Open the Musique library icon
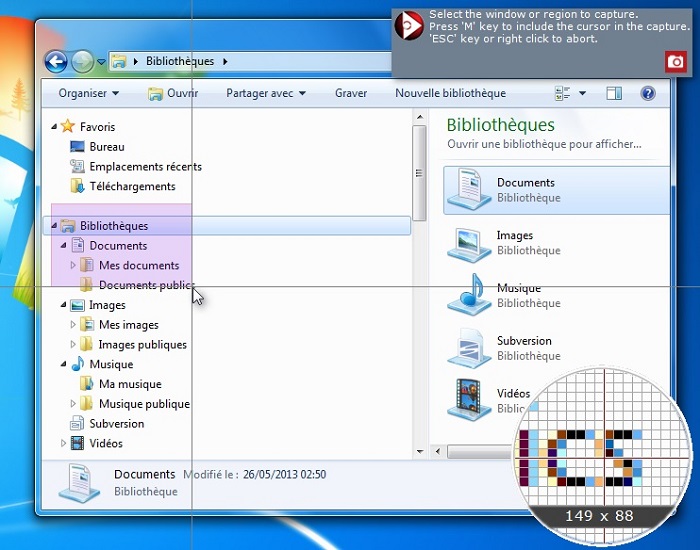The height and width of the screenshot is (550, 700). 468,295
